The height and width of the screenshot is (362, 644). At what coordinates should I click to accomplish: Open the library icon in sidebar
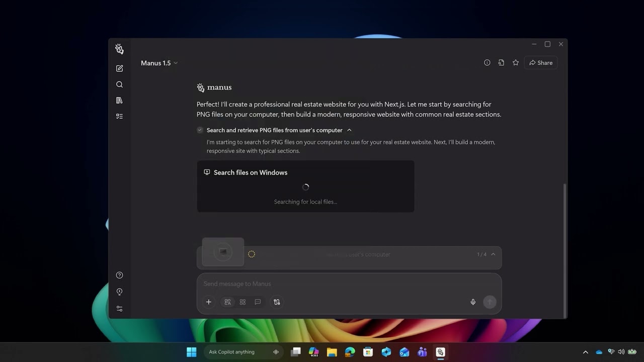(119, 101)
